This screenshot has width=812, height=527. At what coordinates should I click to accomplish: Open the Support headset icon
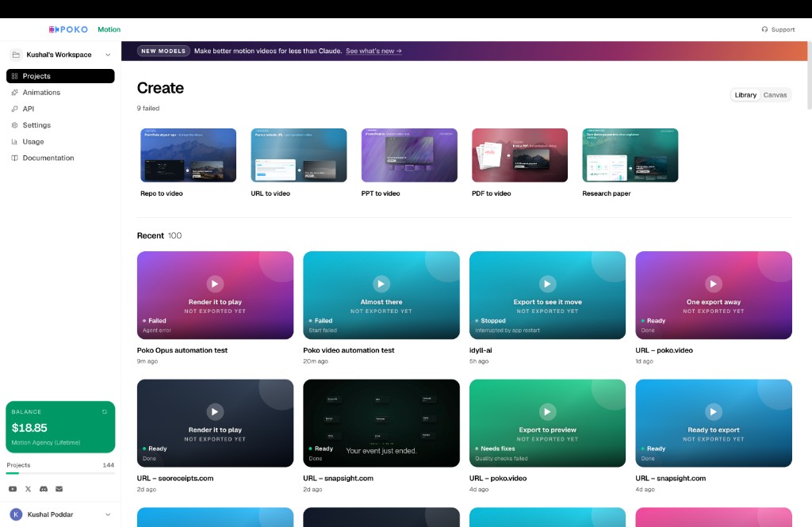(x=764, y=29)
